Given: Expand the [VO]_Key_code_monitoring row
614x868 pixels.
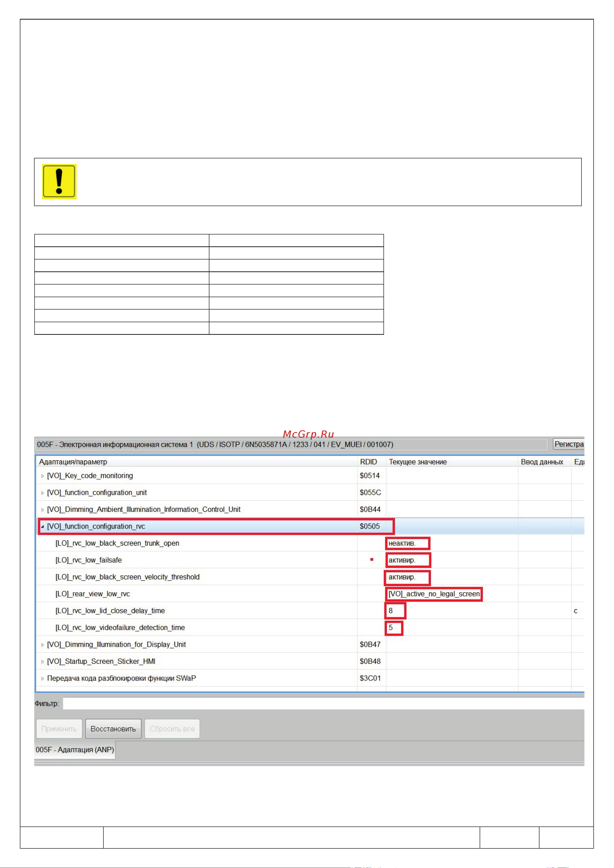Looking at the screenshot, I should point(42,476).
